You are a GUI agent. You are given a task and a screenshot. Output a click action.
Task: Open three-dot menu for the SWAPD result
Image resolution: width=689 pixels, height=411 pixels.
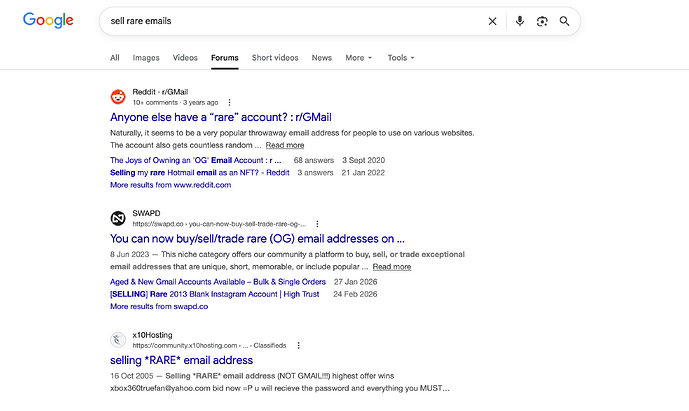pyautogui.click(x=317, y=224)
